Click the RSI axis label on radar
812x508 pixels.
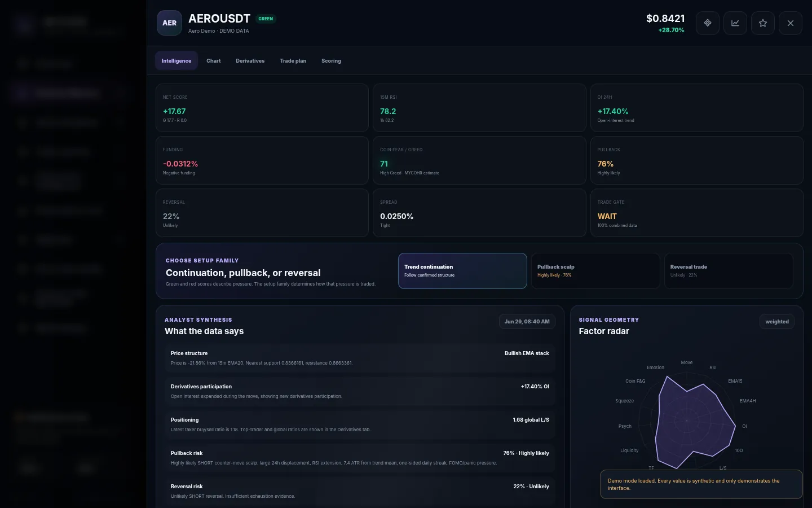[x=713, y=367]
